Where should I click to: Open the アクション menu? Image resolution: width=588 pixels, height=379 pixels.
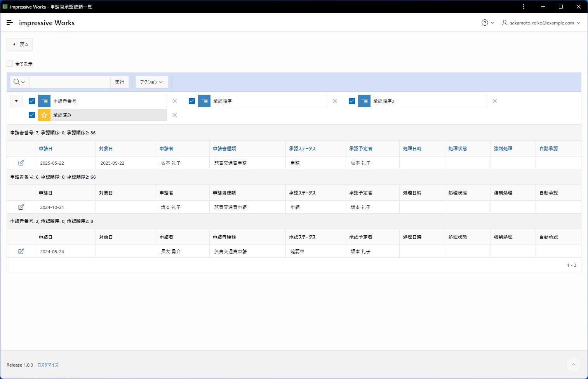pyautogui.click(x=151, y=82)
